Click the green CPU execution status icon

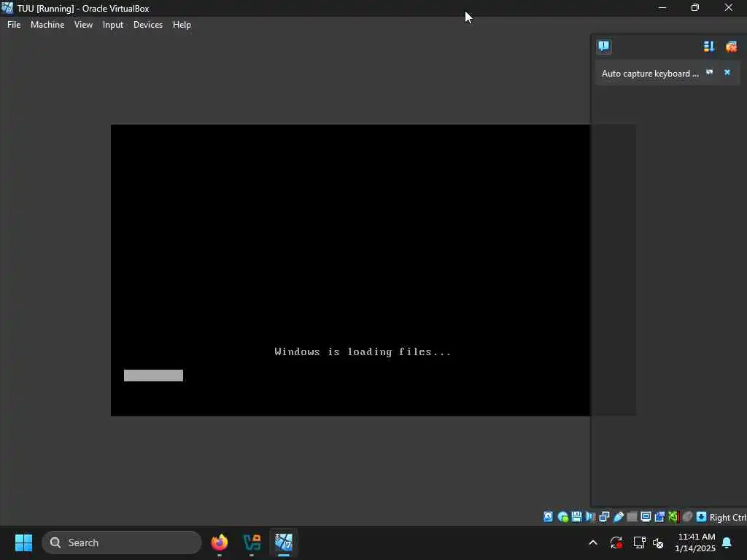pyautogui.click(x=673, y=517)
